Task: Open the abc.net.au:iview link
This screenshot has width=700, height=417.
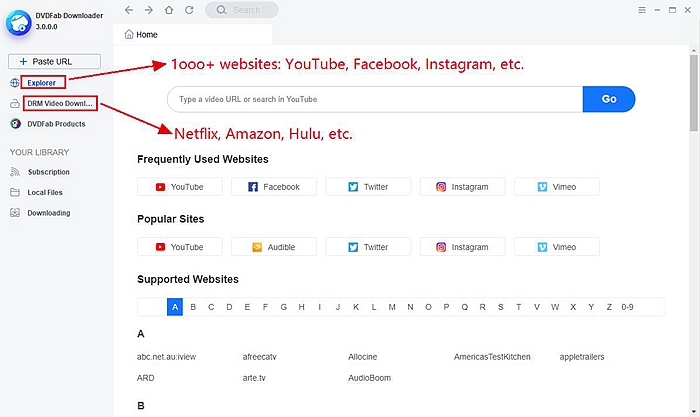Action: click(x=167, y=357)
